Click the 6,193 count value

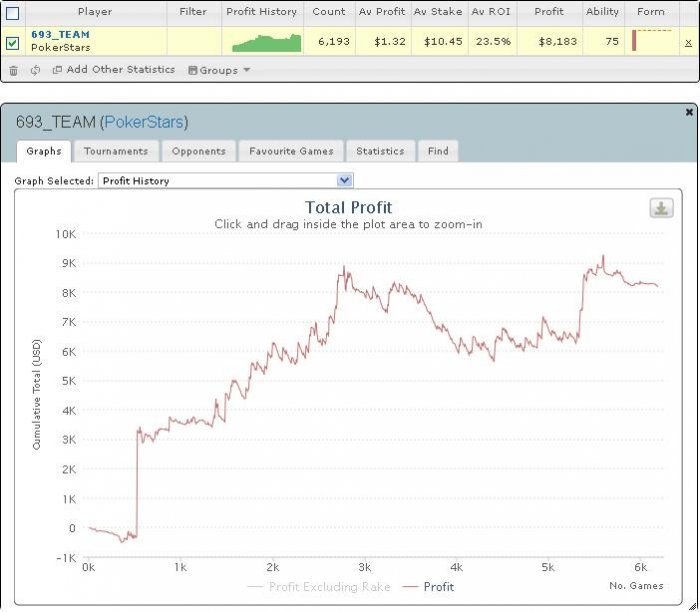coord(334,42)
